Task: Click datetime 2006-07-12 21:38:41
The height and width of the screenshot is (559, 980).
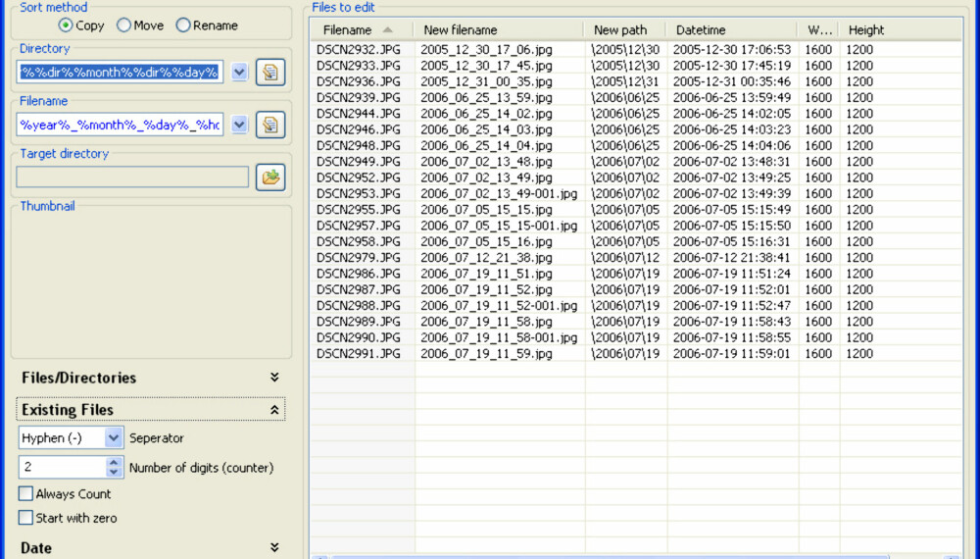Action: coord(732,258)
